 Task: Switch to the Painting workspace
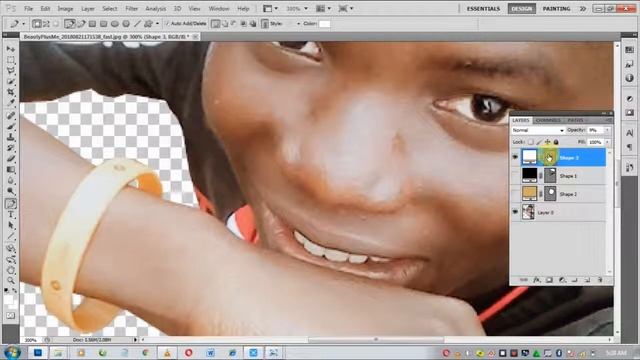556,9
